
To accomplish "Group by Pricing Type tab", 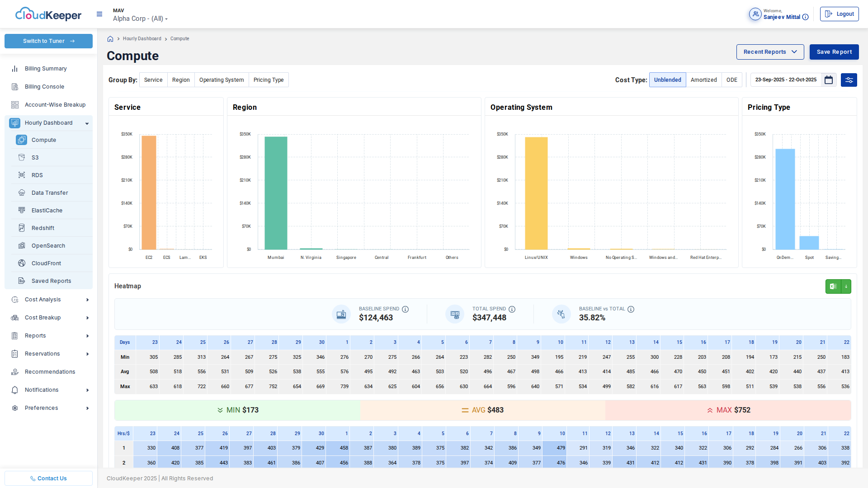I will (x=269, y=80).
